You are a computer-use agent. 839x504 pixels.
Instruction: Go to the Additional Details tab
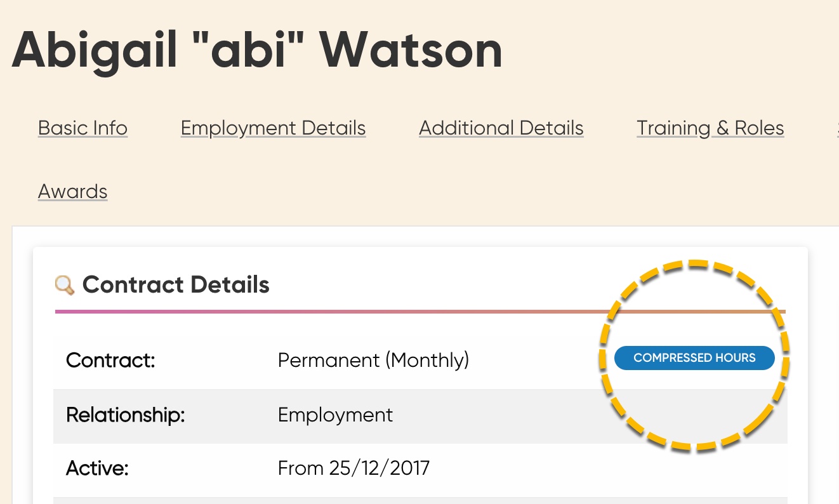pyautogui.click(x=501, y=128)
